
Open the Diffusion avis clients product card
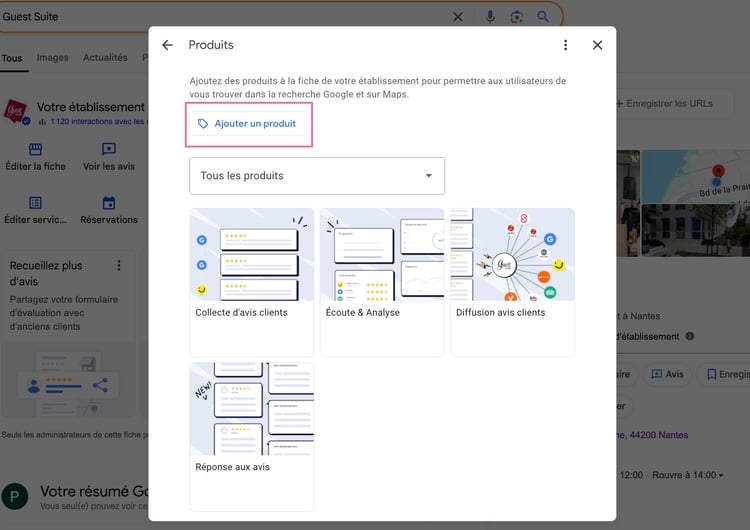click(x=512, y=281)
